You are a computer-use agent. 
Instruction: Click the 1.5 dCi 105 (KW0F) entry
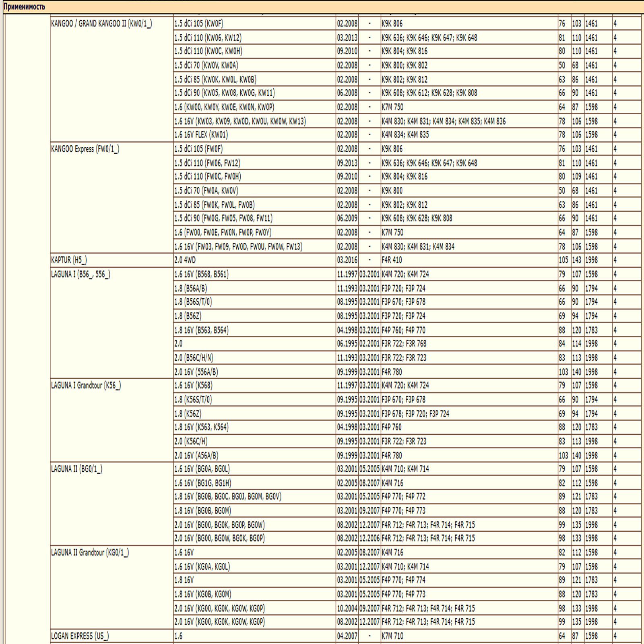[x=198, y=24]
